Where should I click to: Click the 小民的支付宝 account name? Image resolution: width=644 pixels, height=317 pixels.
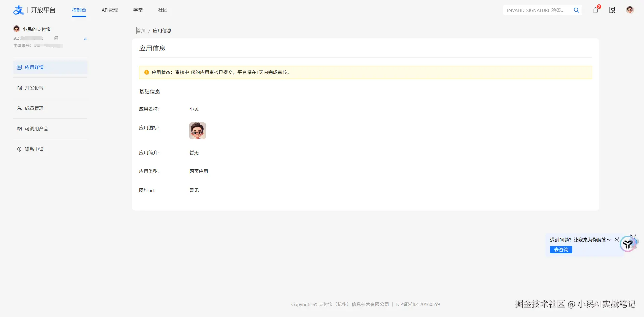pos(37,29)
